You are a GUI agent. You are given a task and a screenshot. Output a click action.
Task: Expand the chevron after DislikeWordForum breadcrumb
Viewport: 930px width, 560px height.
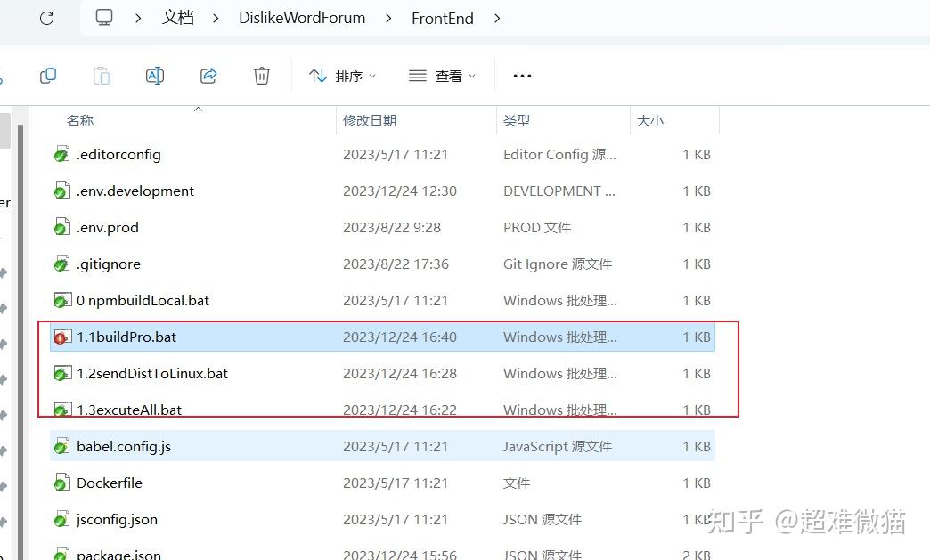pos(388,19)
